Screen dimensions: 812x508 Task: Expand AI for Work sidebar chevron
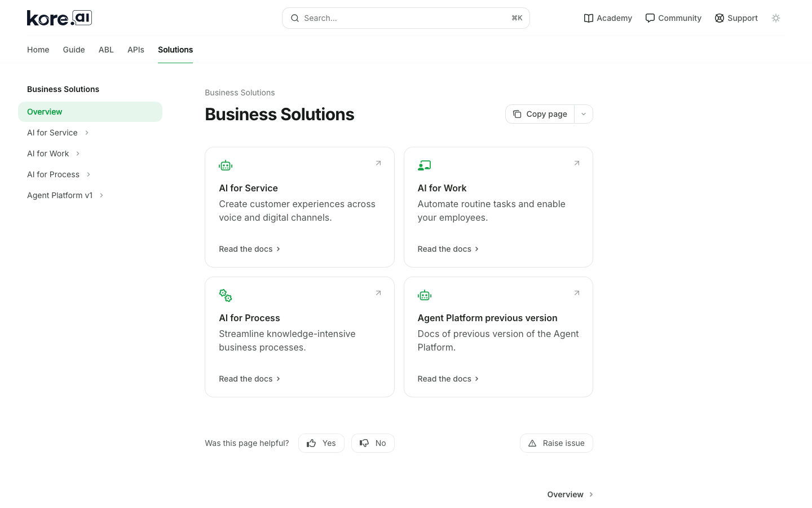78,154
